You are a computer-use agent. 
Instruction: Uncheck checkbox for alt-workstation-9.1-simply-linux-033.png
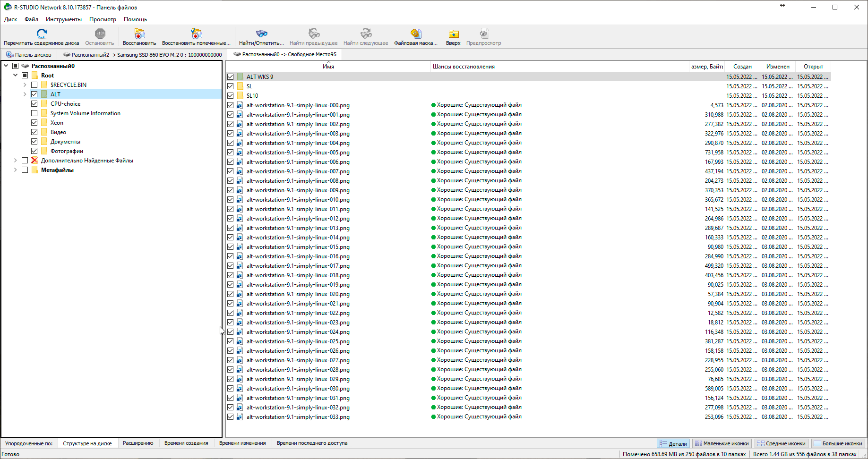click(231, 416)
